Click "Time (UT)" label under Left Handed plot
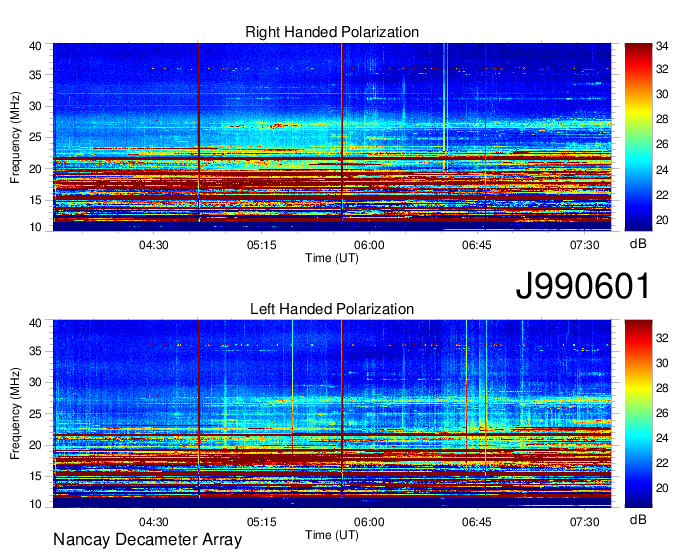Image resolution: width=680 pixels, height=552 pixels. tap(332, 535)
